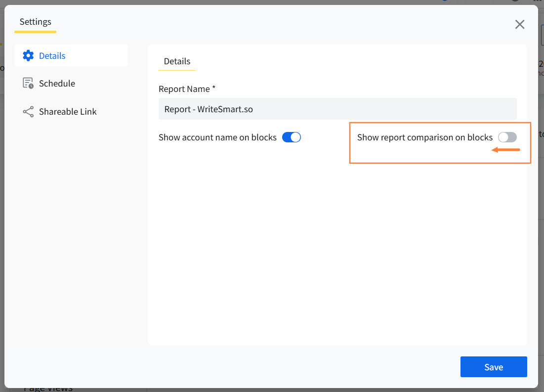
Task: Click the 'Show report comparison on blocks' label
Action: coord(424,137)
